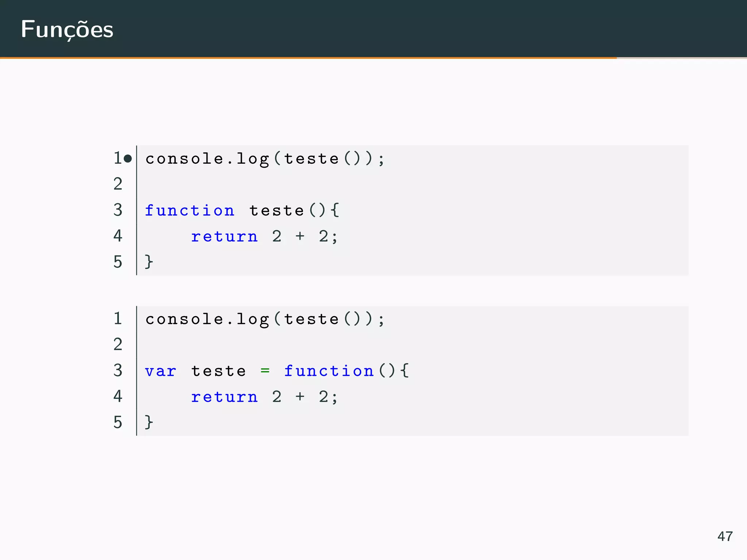Image resolution: width=747 pixels, height=560 pixels.
Task: Click "return 2 + 2;" in second code block
Action: [265, 397]
